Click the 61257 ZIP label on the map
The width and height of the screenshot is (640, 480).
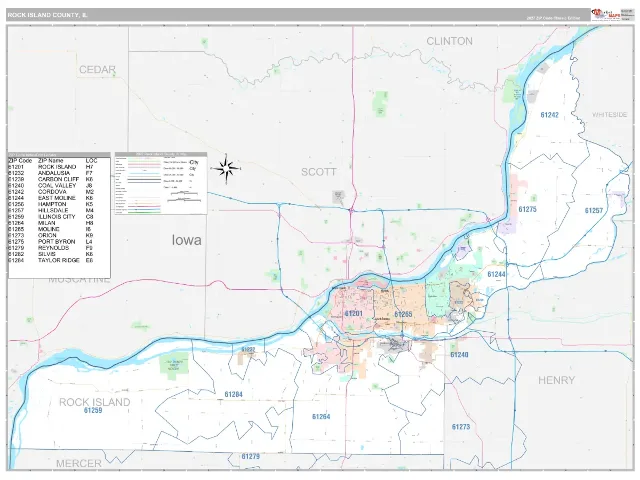click(594, 211)
